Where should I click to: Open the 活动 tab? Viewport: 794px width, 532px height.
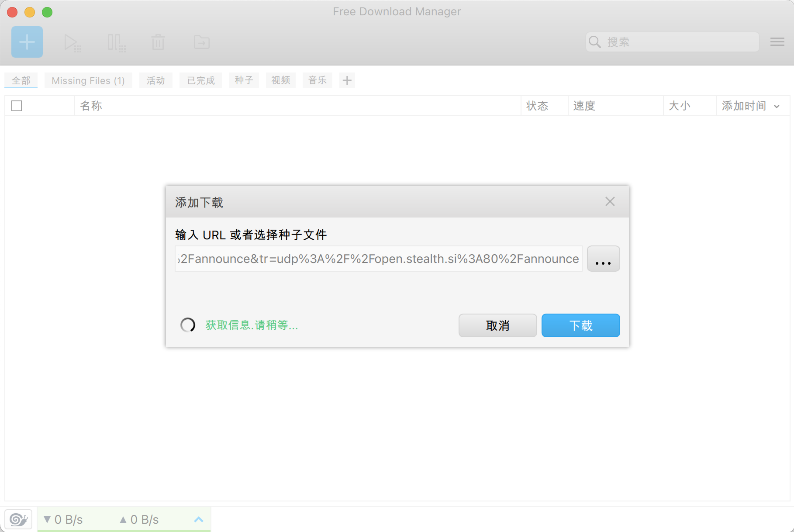pos(156,80)
